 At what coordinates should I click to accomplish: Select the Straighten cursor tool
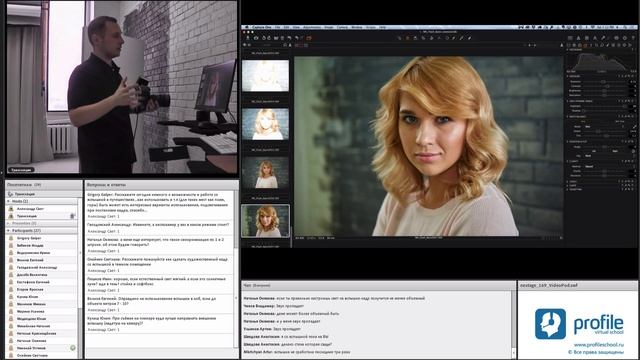click(x=431, y=38)
